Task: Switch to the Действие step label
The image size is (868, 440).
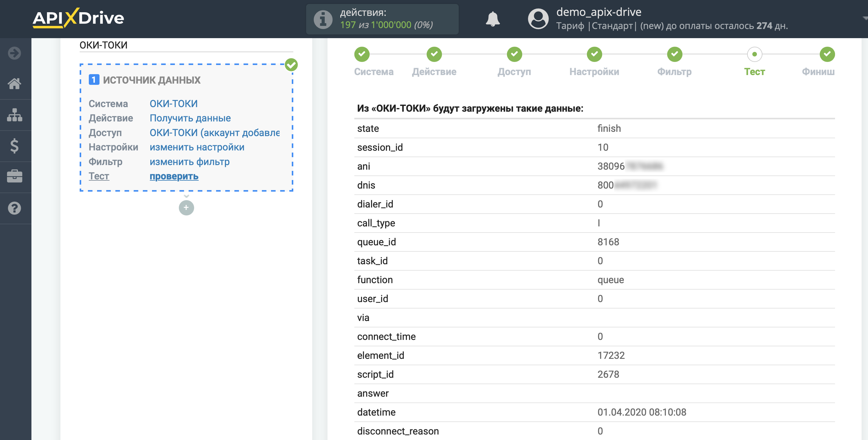Action: click(434, 72)
